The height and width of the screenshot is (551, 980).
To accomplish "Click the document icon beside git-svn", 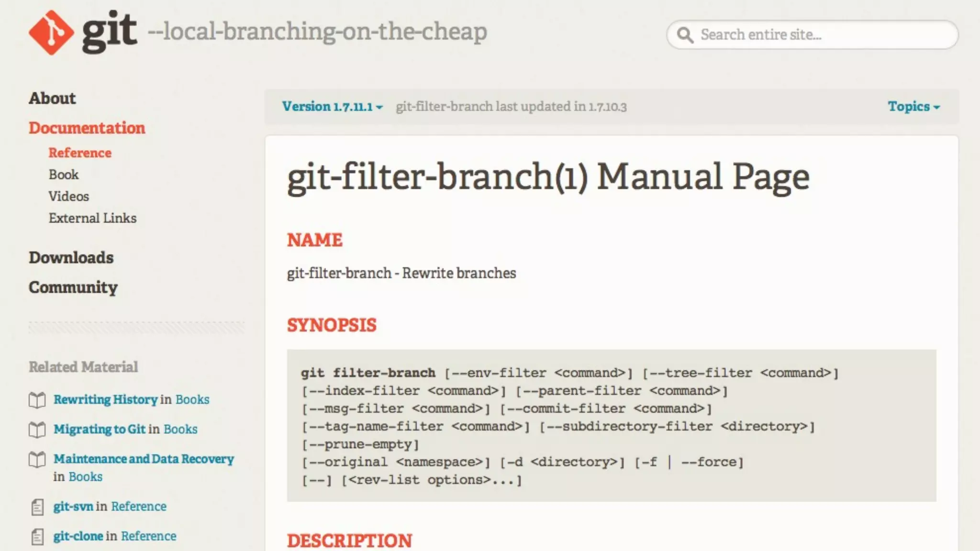I will (x=37, y=507).
